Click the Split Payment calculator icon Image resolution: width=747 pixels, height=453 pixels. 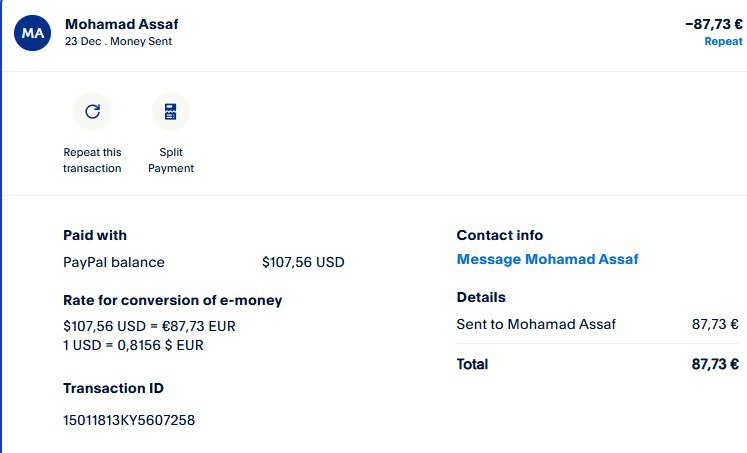[x=171, y=111]
